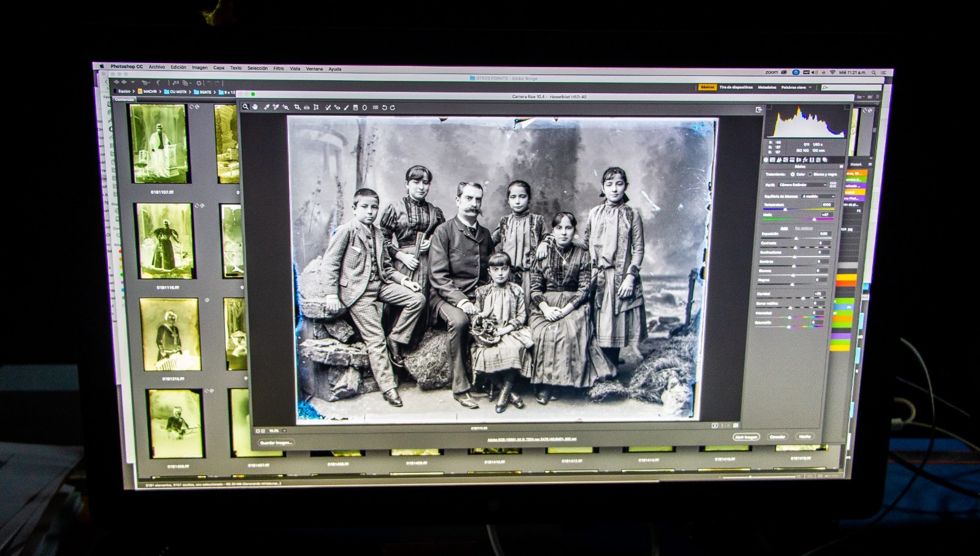Toggle Camera Raw full screen mode
Screen dimensions: 980x556
coord(759,109)
